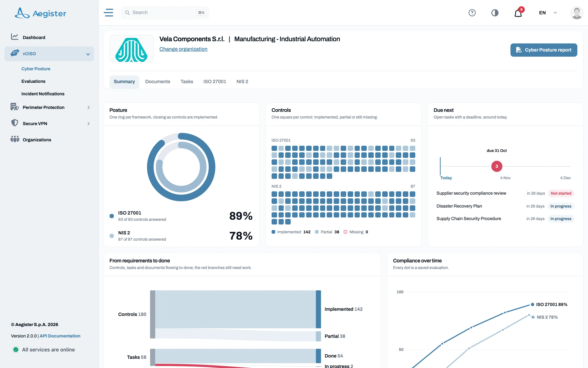Click the ISO 27001 89% chart end point
The width and height of the screenshot is (588, 368).
pos(532,305)
